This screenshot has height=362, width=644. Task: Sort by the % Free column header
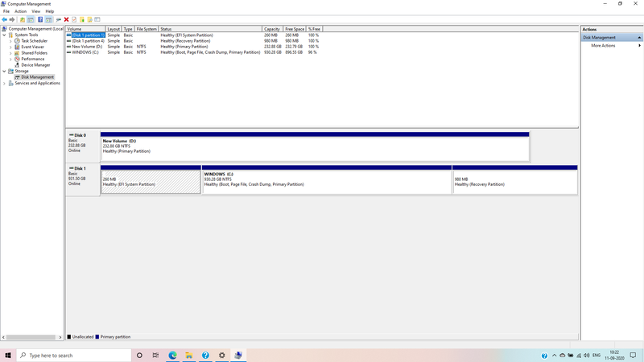[314, 29]
